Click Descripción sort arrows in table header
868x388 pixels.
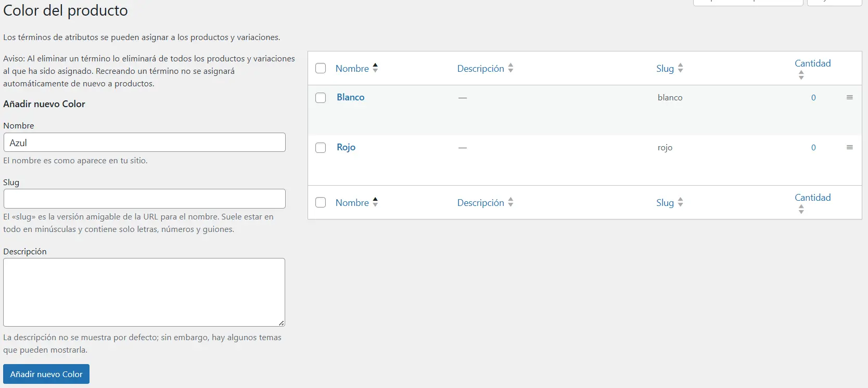pyautogui.click(x=510, y=68)
